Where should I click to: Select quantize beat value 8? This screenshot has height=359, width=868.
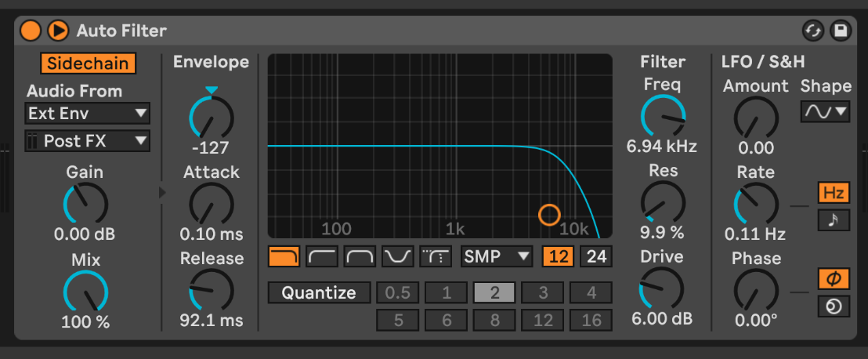[x=494, y=321]
